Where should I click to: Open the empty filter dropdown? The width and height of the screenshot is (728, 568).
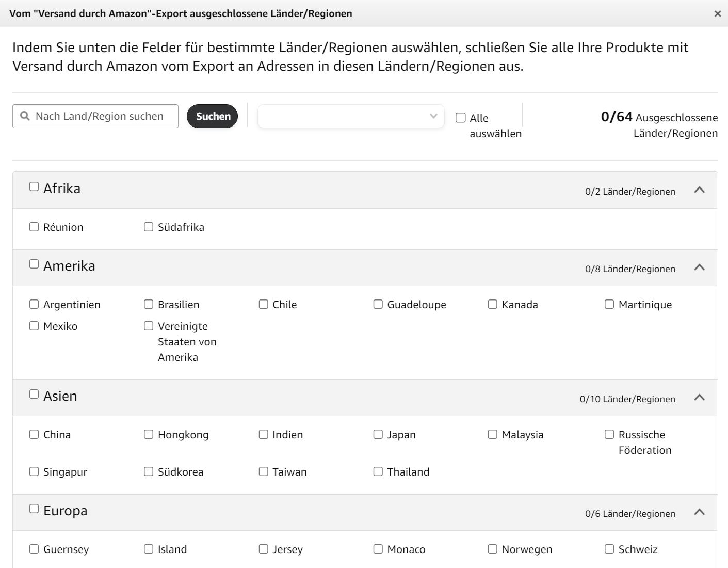pyautogui.click(x=351, y=116)
